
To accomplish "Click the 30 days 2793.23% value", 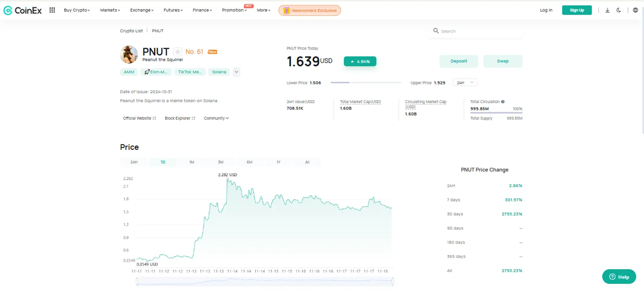I will (512, 214).
